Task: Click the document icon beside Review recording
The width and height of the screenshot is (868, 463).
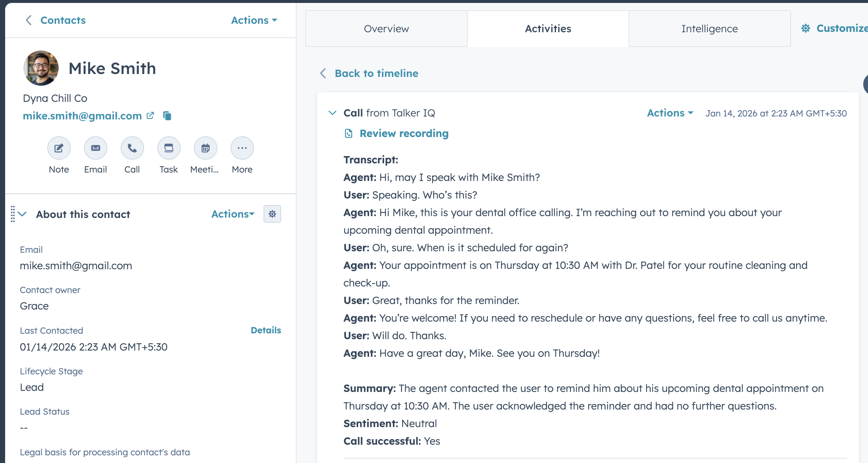Action: pyautogui.click(x=348, y=133)
